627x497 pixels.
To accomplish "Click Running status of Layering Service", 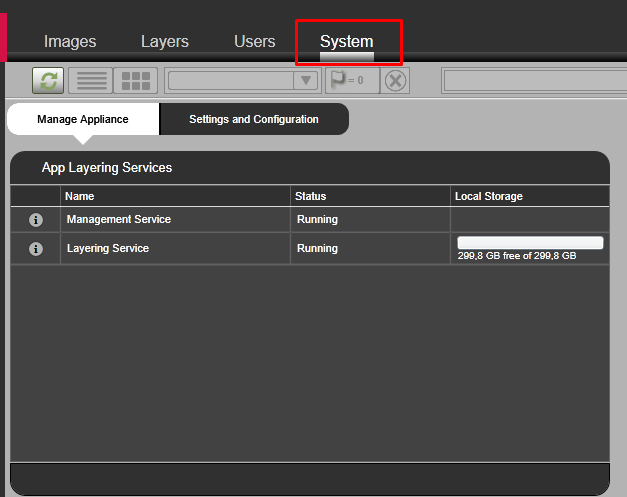I will (x=317, y=248).
